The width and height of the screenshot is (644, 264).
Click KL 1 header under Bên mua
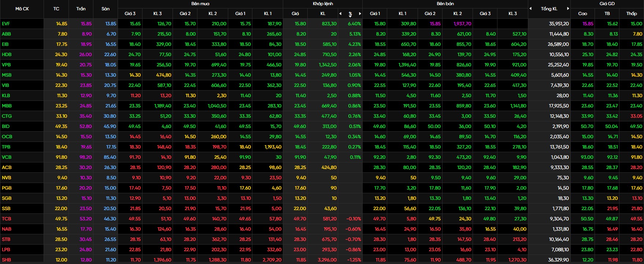click(268, 14)
